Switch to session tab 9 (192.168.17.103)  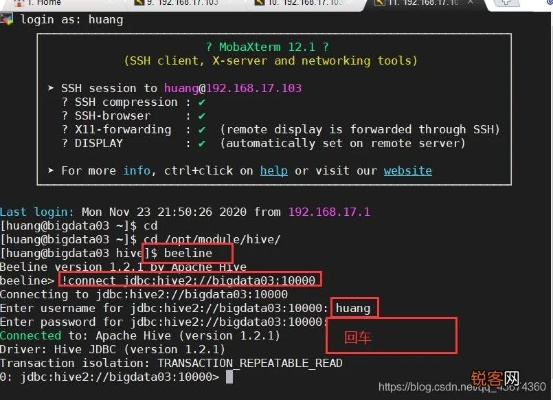182,4
